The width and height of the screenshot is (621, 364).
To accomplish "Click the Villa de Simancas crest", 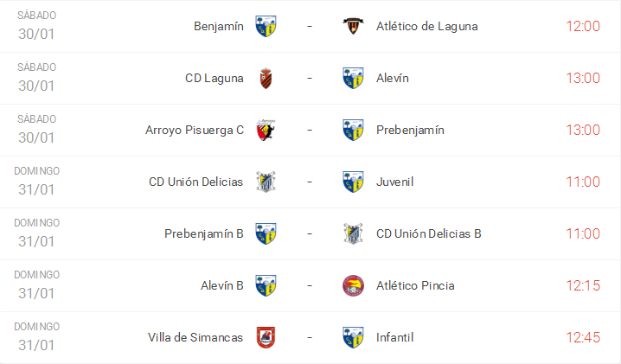I will [x=266, y=337].
